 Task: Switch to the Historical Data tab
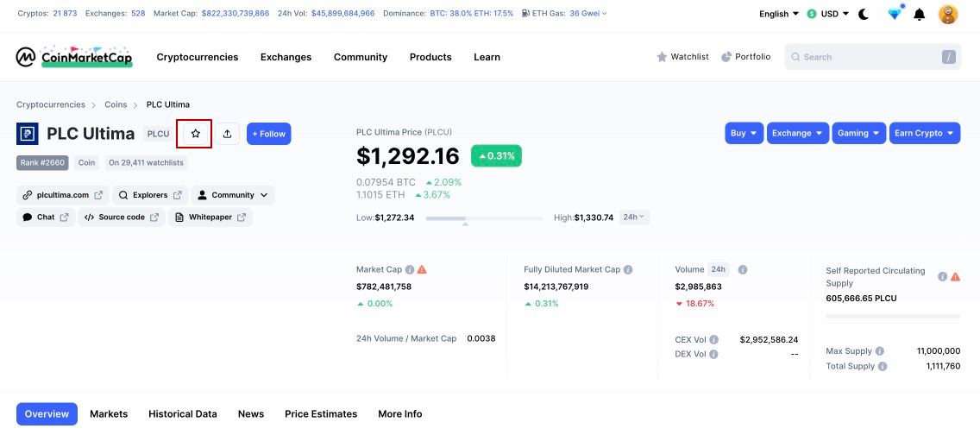(x=182, y=414)
